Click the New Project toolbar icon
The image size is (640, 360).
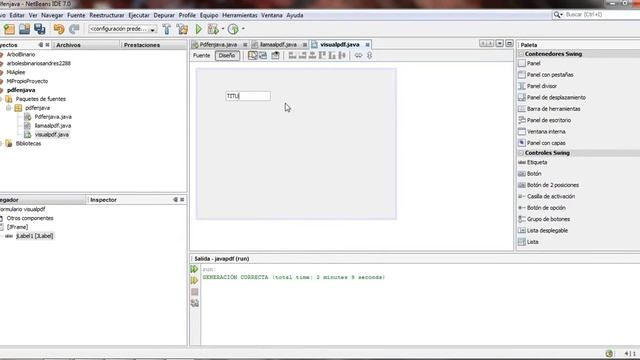coord(9,29)
